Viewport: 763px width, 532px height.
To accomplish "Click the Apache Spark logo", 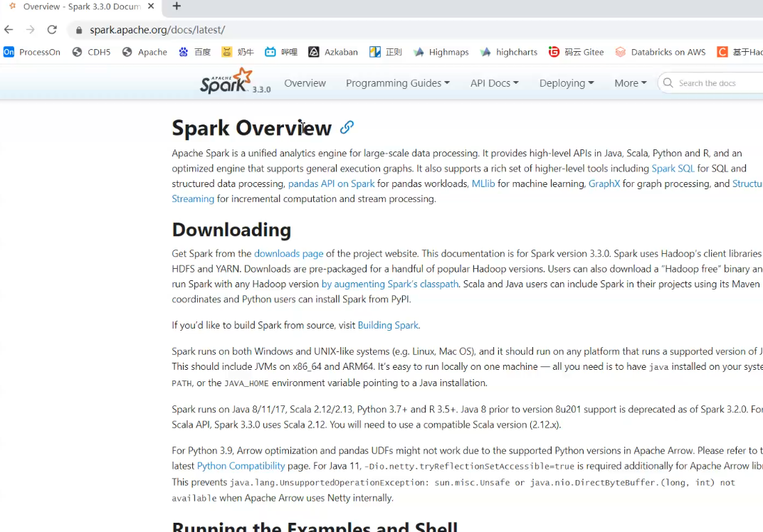I will (226, 81).
